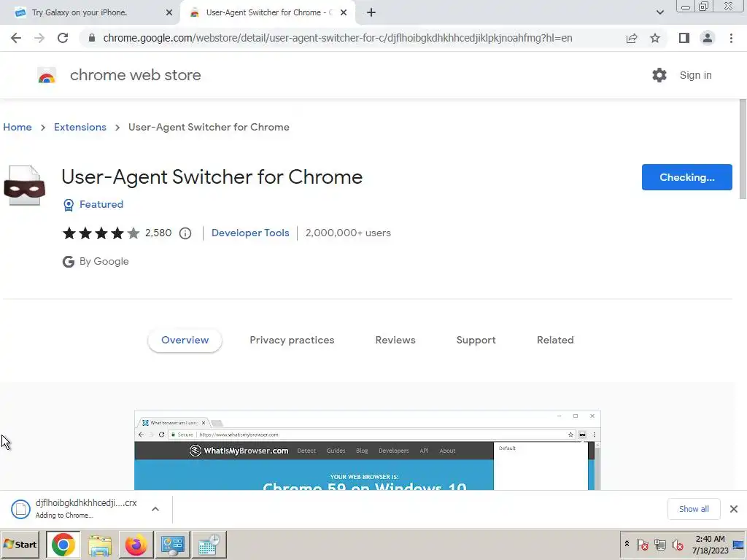Click Show all downloads button
Image resolution: width=747 pixels, height=560 pixels.
pos(694,509)
